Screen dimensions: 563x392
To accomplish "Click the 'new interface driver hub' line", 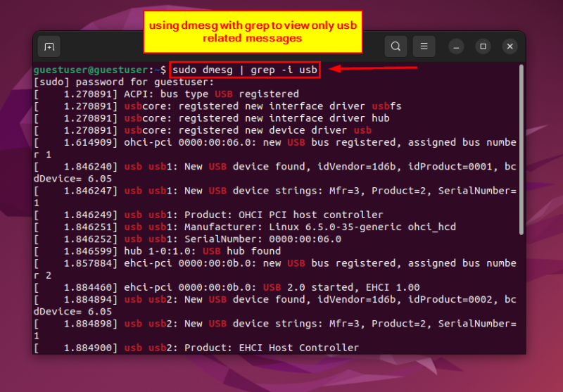I will tap(212, 118).
